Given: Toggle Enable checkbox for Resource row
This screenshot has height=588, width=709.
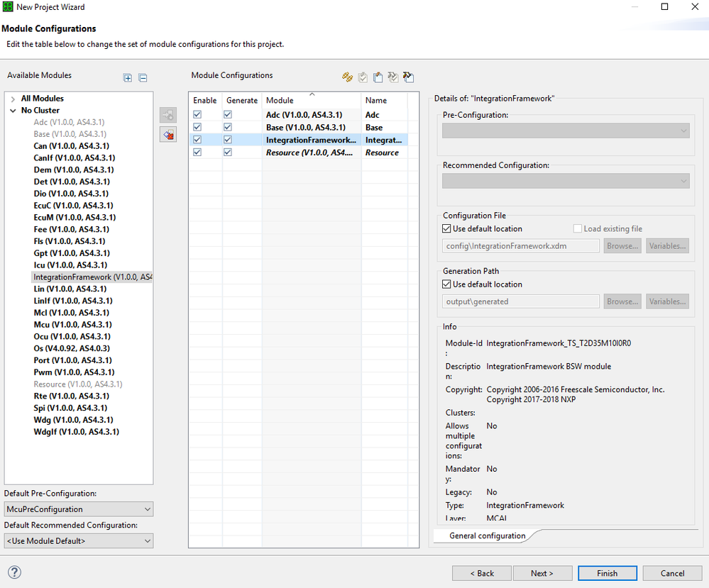Looking at the screenshot, I should (197, 152).
